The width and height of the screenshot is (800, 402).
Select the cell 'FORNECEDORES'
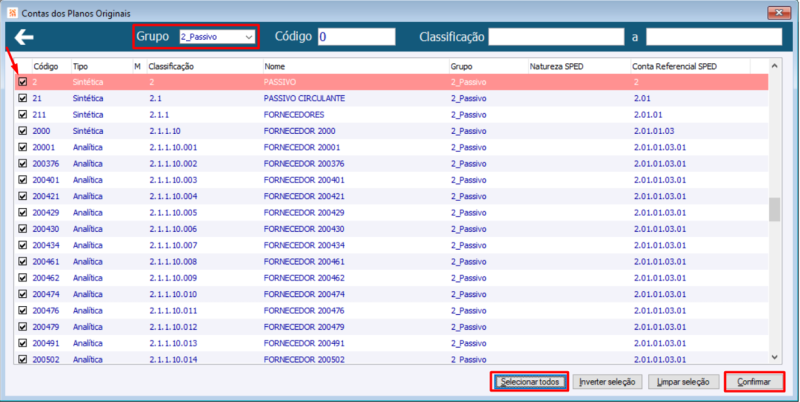(294, 114)
